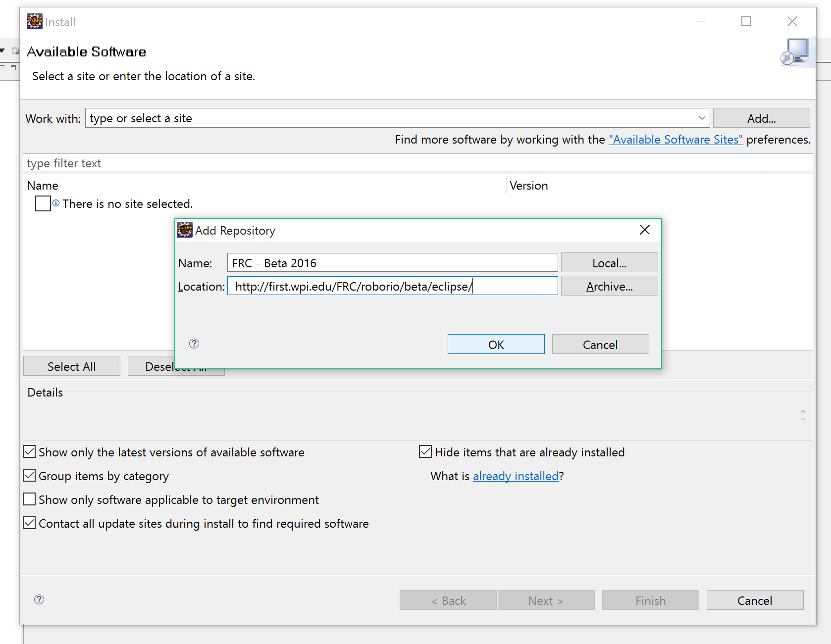Cancel the Install wizard
This screenshot has width=831, height=644.
coord(754,600)
